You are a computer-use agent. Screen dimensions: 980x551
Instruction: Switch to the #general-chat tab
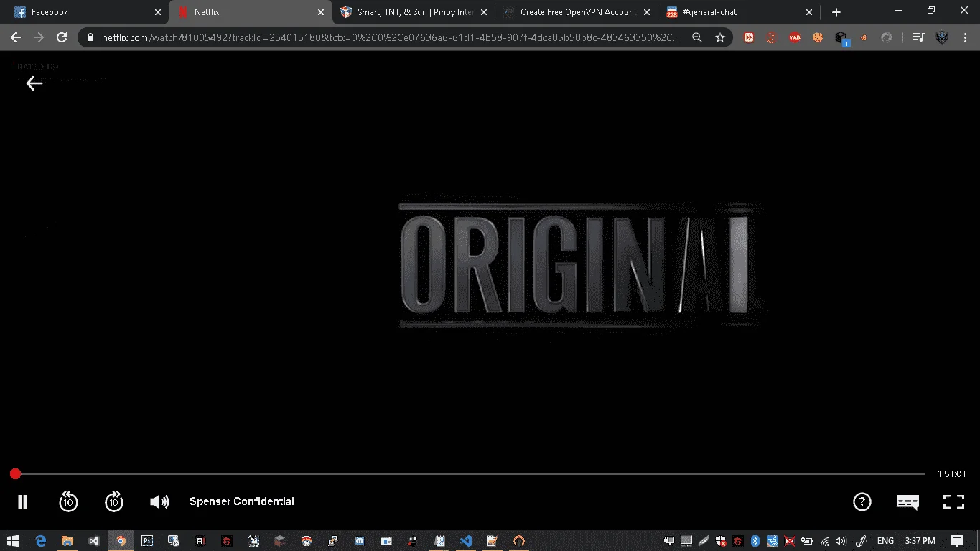pos(739,12)
